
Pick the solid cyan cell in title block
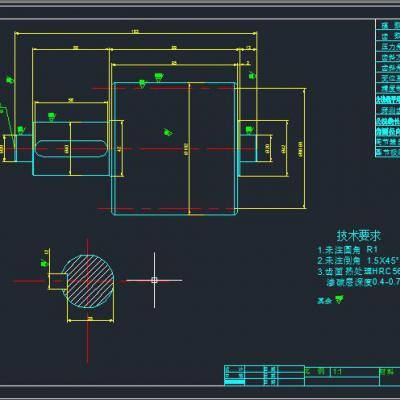(234, 382)
